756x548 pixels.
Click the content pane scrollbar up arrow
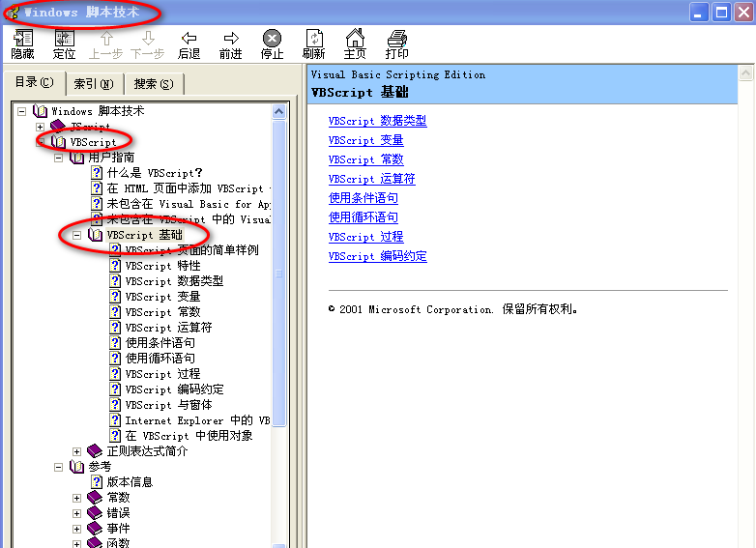coord(745,72)
